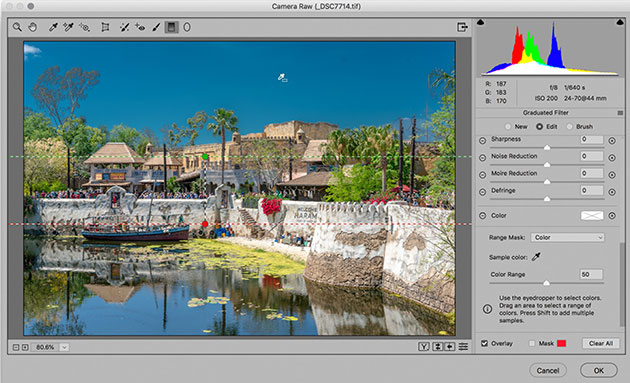Click the Color Range value field
This screenshot has width=630, height=383.
click(x=591, y=274)
